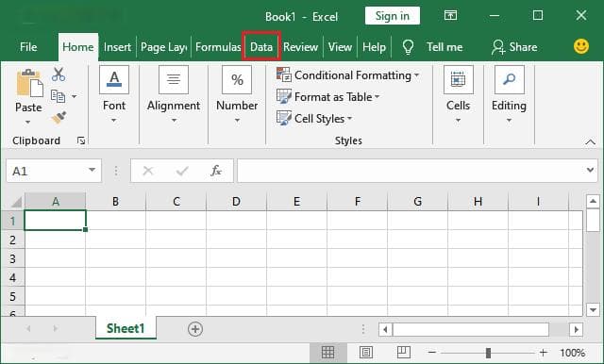Collapse the ribbon with the caret
The height and width of the screenshot is (364, 604).
[x=590, y=142]
